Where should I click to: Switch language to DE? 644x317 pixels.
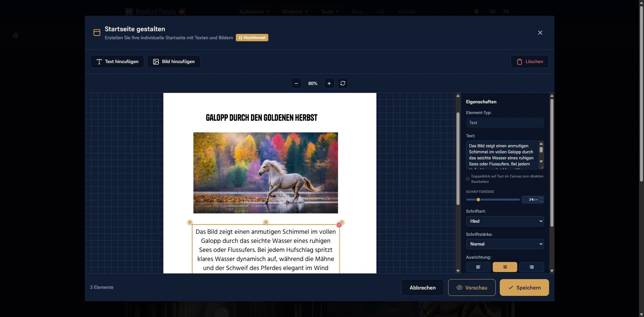[x=493, y=12]
